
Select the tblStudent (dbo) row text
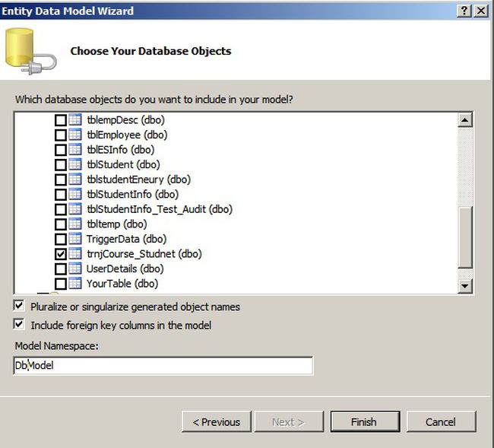123,164
